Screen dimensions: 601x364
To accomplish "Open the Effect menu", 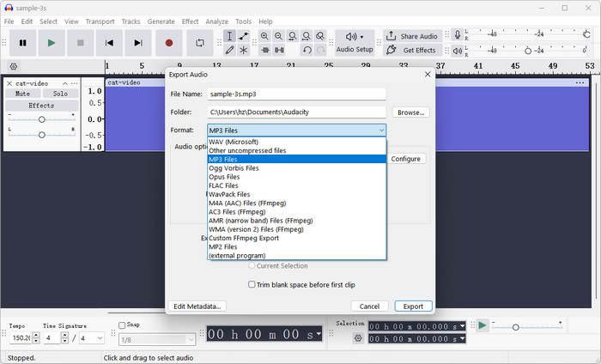I will coord(190,21).
